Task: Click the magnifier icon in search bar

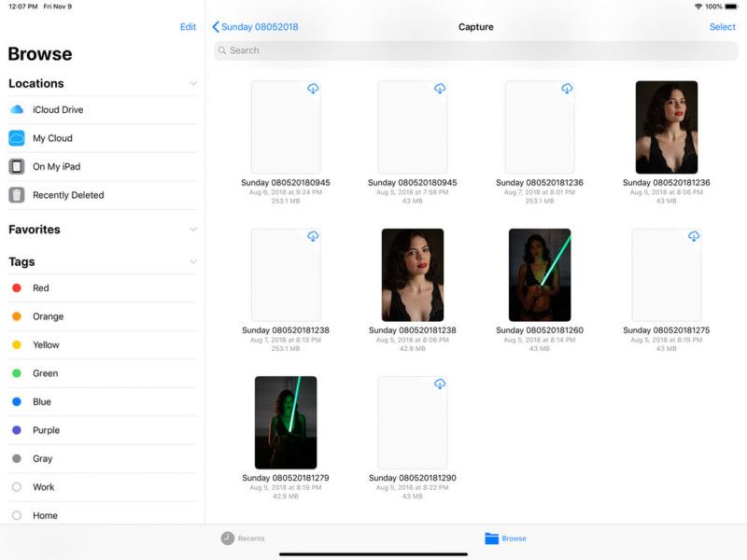Action: [x=222, y=50]
